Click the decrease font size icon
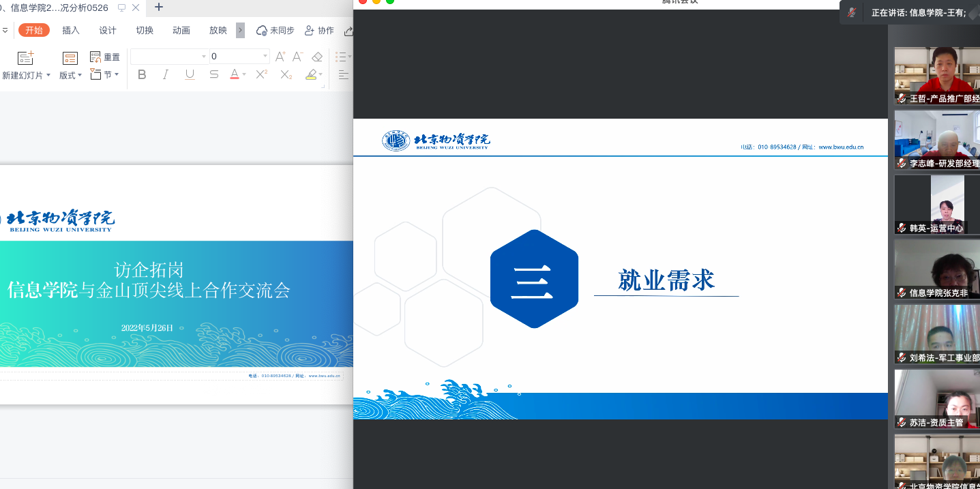 [298, 57]
